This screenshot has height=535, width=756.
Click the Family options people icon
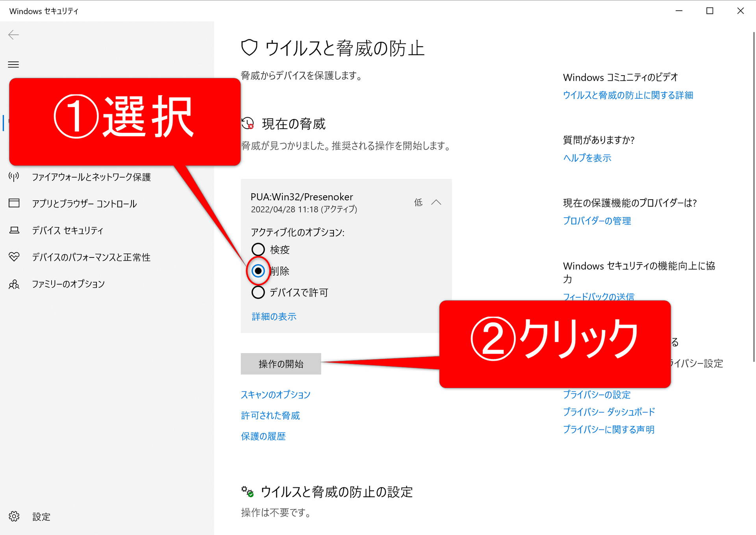(x=14, y=284)
